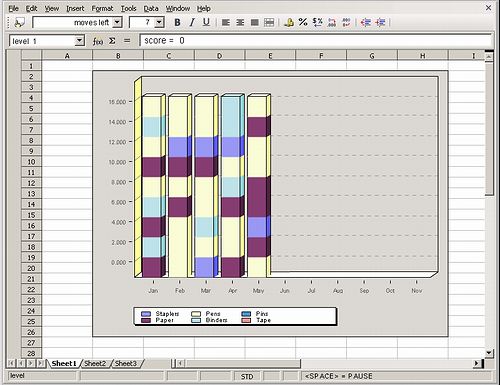Open the Format menu
Image resolution: width=500 pixels, height=385 pixels.
102,8
